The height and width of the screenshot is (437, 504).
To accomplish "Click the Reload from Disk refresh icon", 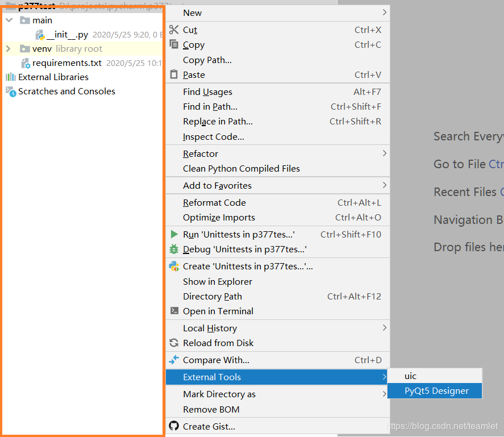I will pos(174,343).
